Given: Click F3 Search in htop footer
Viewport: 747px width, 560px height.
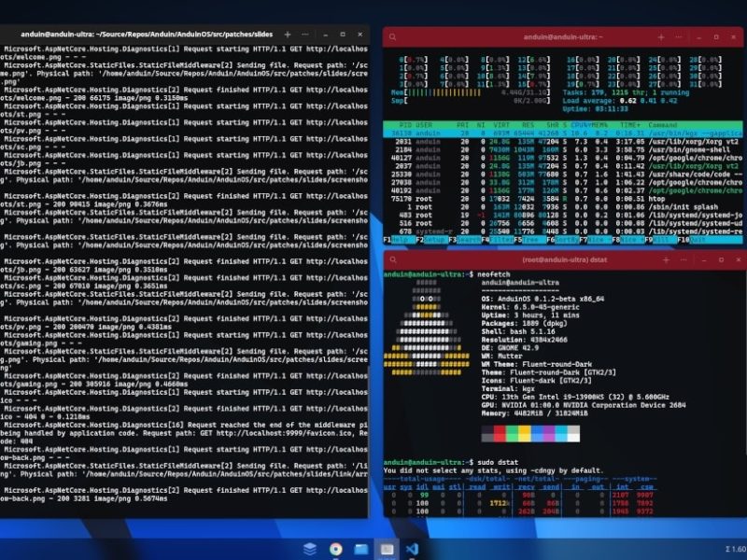Looking at the screenshot, I should [x=464, y=240].
